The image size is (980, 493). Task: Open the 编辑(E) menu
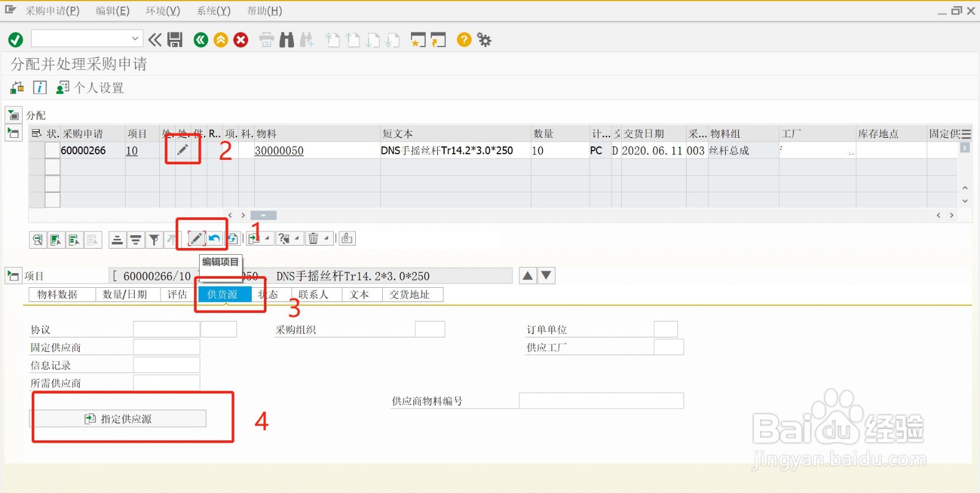pyautogui.click(x=113, y=10)
